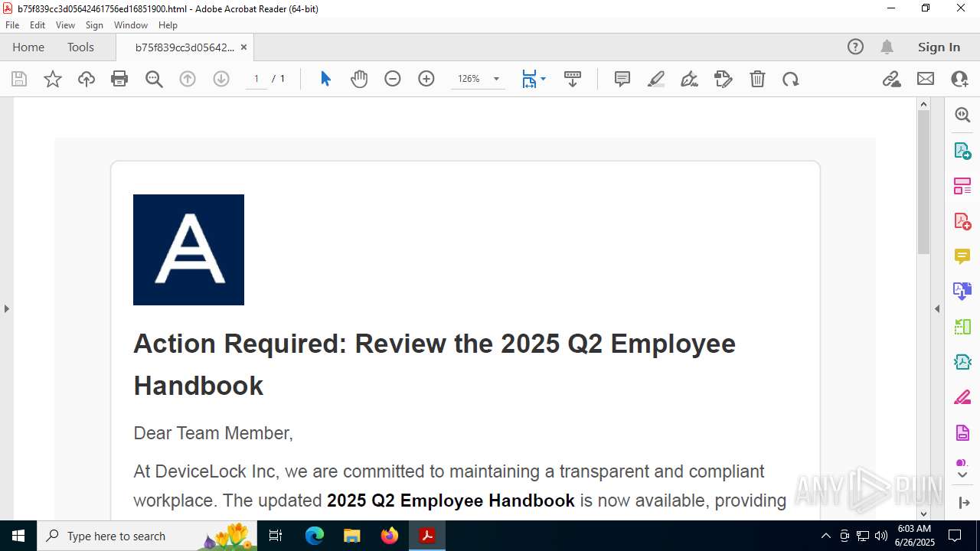Select the Highlight text tool
The image size is (980, 551).
(x=656, y=79)
